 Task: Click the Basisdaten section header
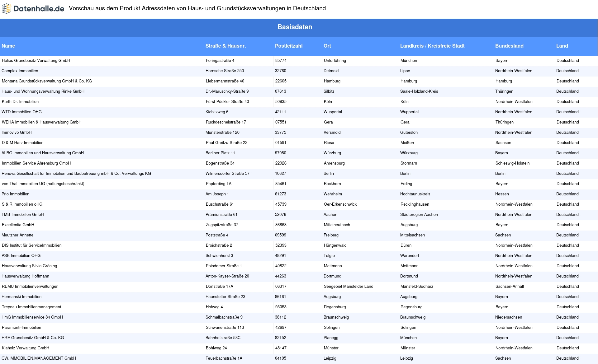click(x=295, y=27)
